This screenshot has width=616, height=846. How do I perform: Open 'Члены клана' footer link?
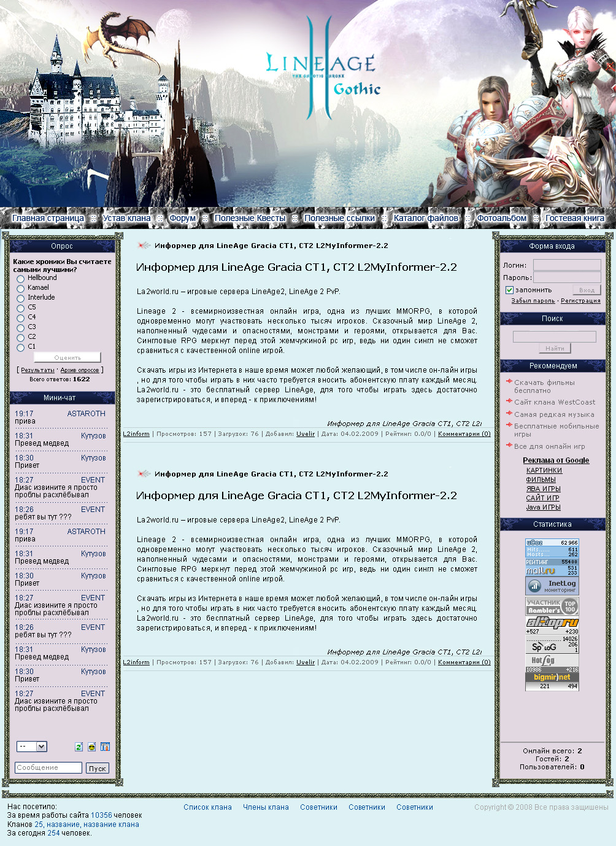pyautogui.click(x=266, y=807)
